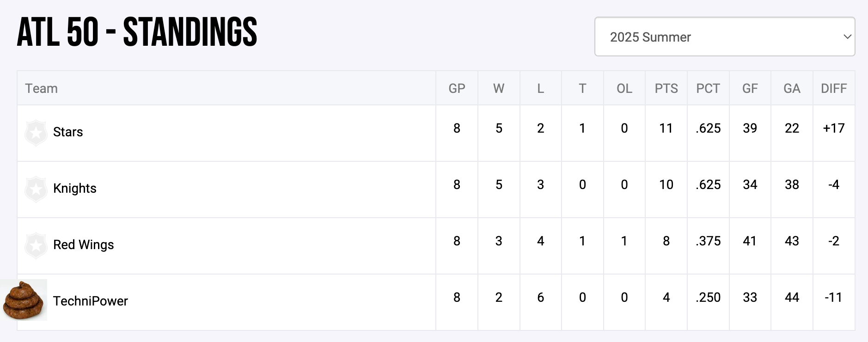This screenshot has height=342, width=868.
Task: Sort standings by the PTS column header
Action: (666, 89)
